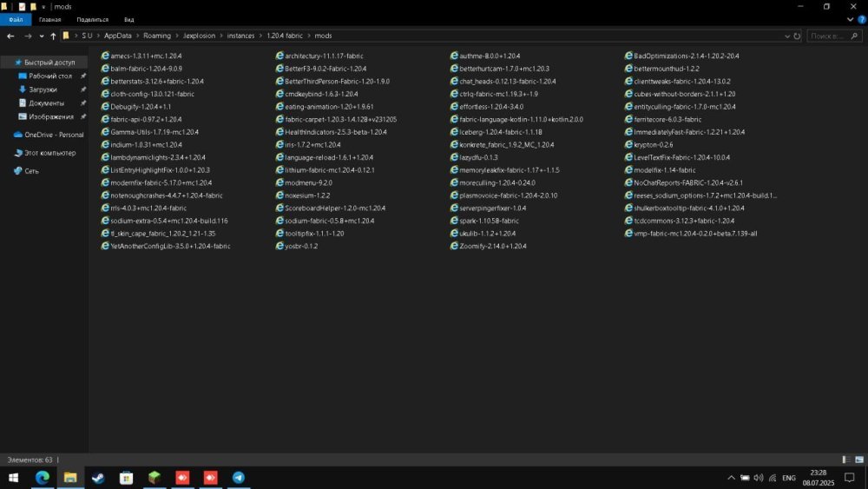Select Jexplosion in the address path
Viewport: 868px width, 489px height.
click(200, 36)
